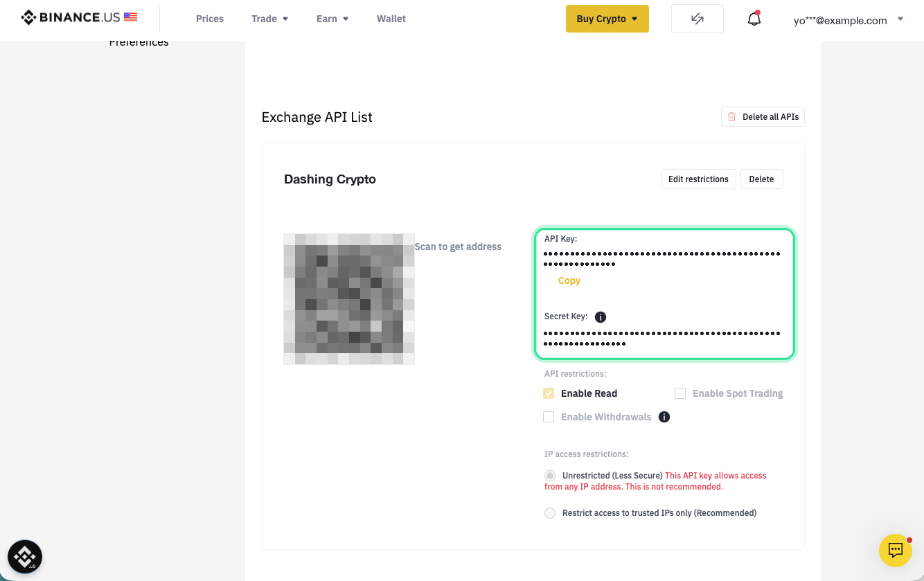The image size is (924, 581).
Task: Open the chat support bubble
Action: tap(896, 551)
